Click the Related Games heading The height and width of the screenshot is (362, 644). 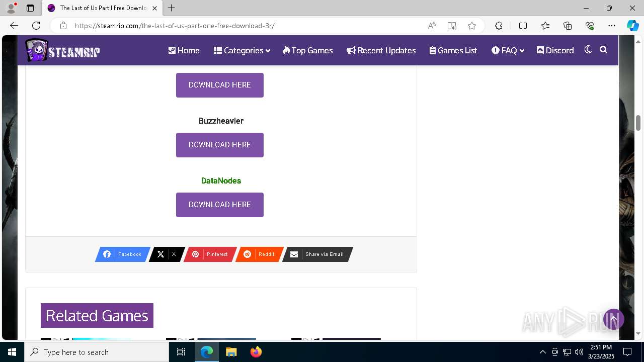pos(97,316)
